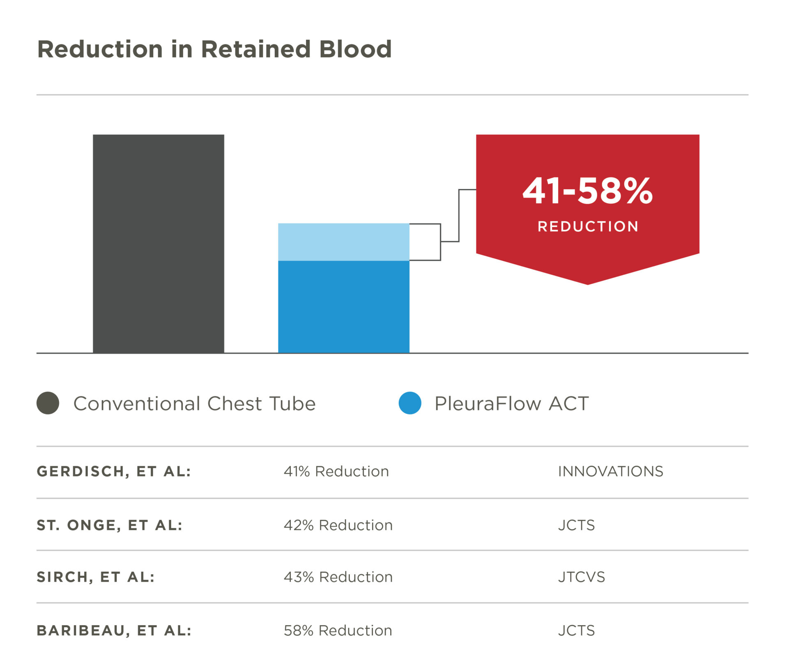
Task: Click the blue PleuraFlow ACT legend dot
Action: pos(410,403)
